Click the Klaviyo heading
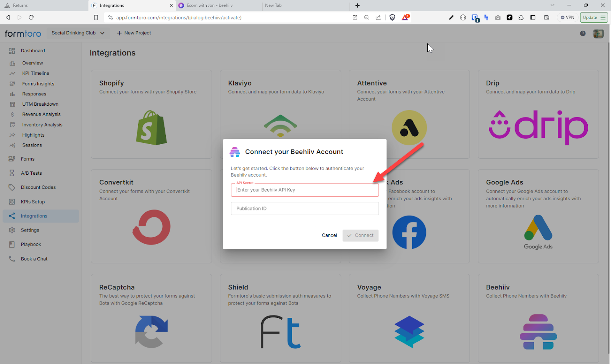This screenshot has width=611, height=364. point(240,83)
